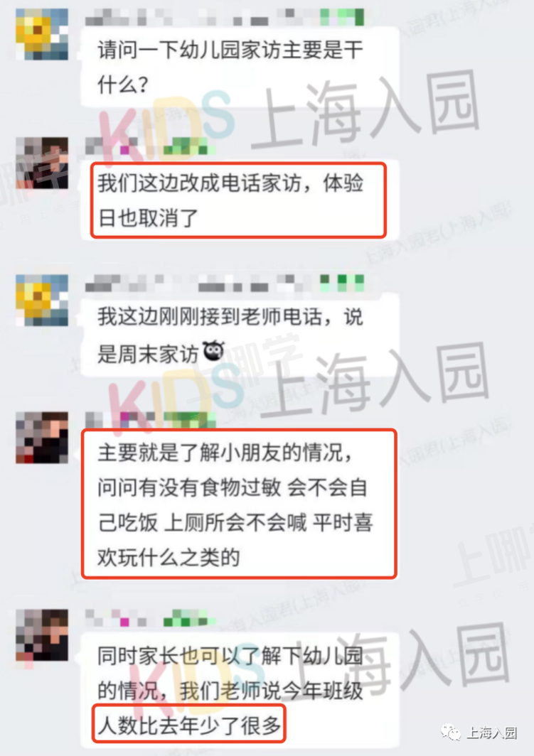Viewport: 534px width, 756px height.
Task: Click the highlighted text 人数比去年少了很多
Action: click(189, 725)
